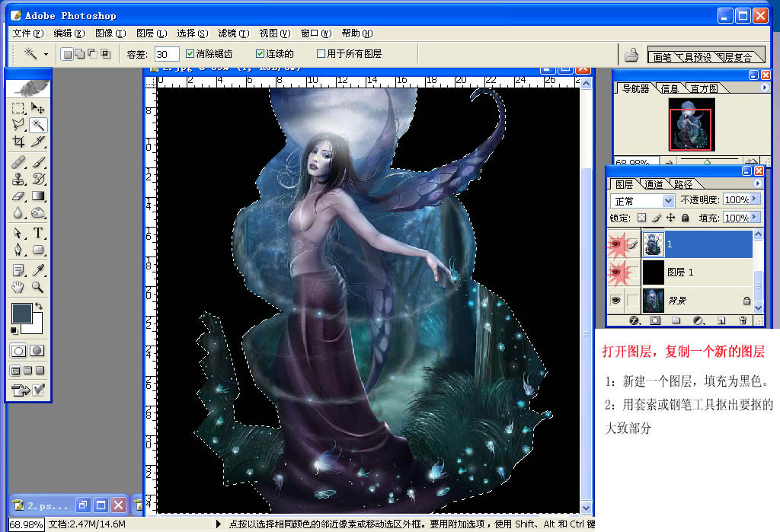
Task: Select the Notes tool
Action: pos(18,270)
